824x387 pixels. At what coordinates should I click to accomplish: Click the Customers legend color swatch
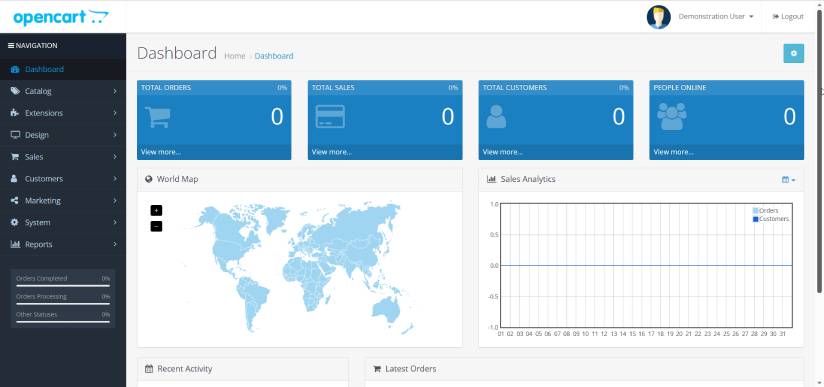tap(756, 219)
